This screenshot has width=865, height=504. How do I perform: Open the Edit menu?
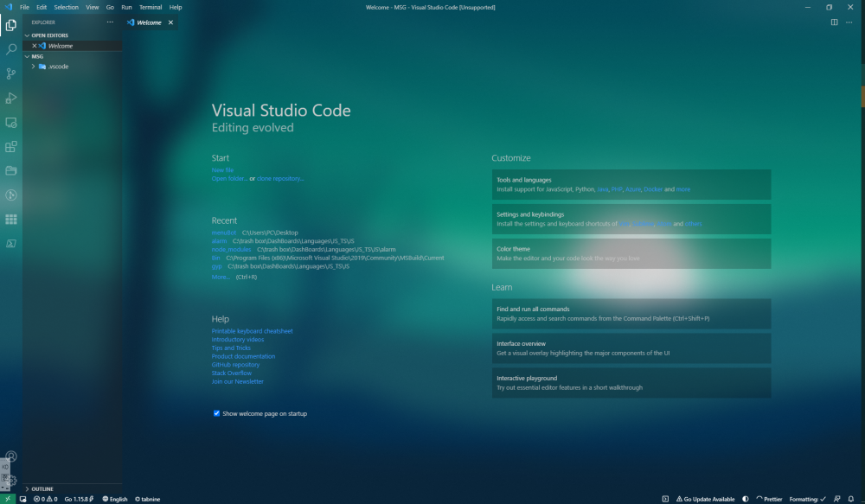pyautogui.click(x=42, y=7)
